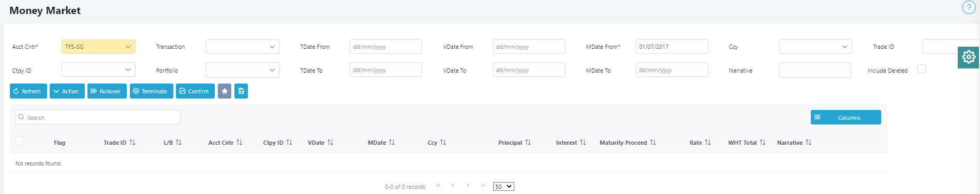Viewport: 980px width, 194px height.
Task: Click the Rollover button
Action: [x=107, y=91]
